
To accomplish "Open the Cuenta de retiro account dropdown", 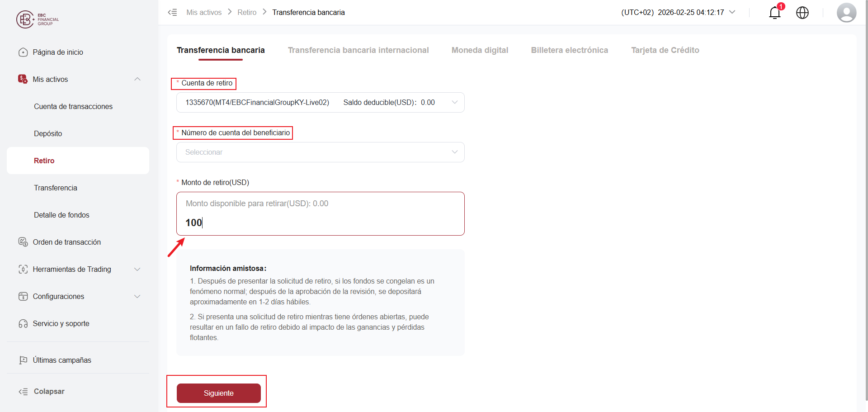I will coord(320,103).
